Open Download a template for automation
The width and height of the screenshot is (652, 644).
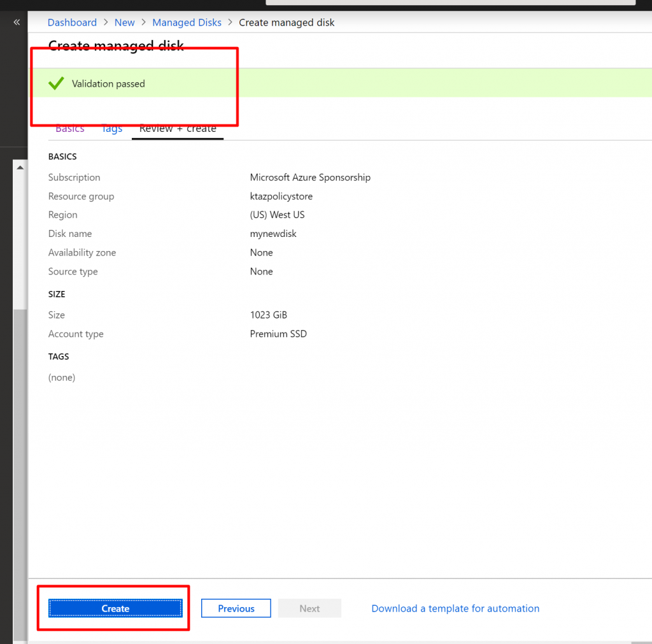pos(455,608)
